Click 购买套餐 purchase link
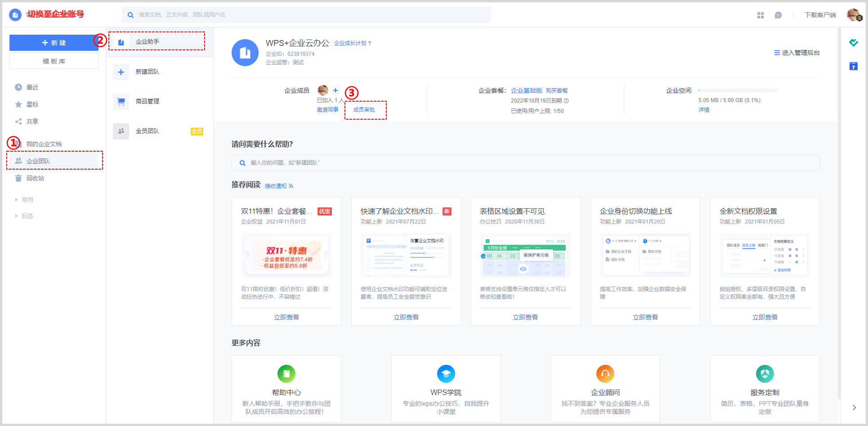868x426 pixels. (557, 90)
